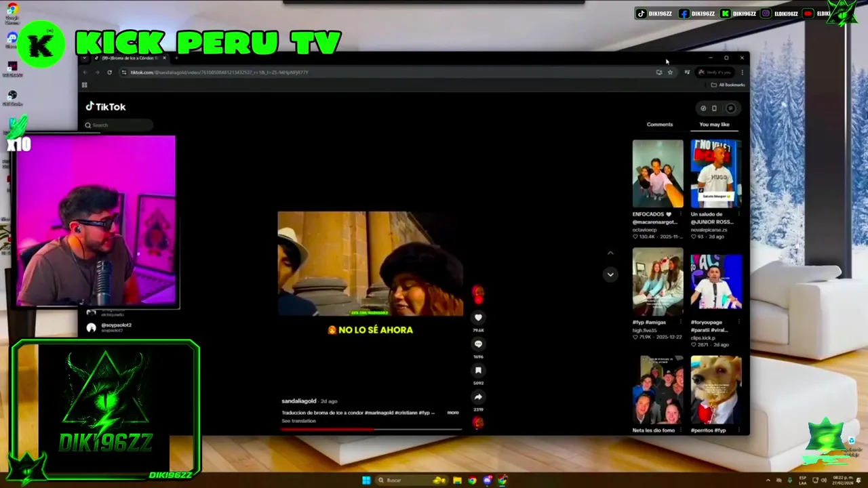
Task: Expand the caption with more
Action: click(453, 412)
